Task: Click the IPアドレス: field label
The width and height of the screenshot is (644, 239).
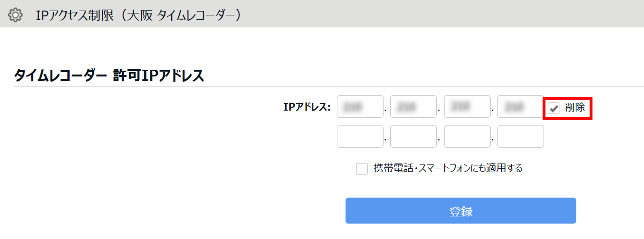Action: pyautogui.click(x=307, y=107)
